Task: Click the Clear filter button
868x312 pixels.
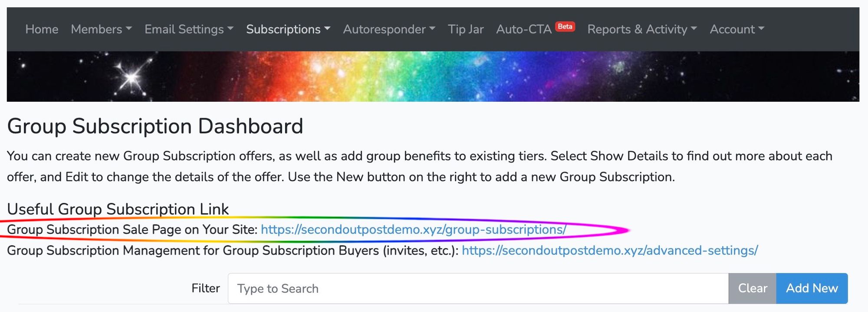Action: tap(753, 289)
